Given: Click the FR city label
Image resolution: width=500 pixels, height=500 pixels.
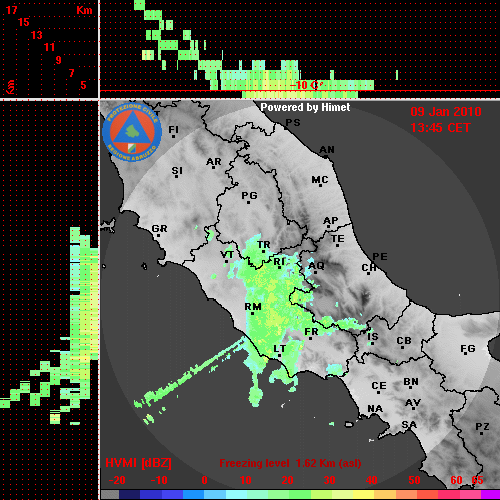Looking at the screenshot, I should 311,333.
